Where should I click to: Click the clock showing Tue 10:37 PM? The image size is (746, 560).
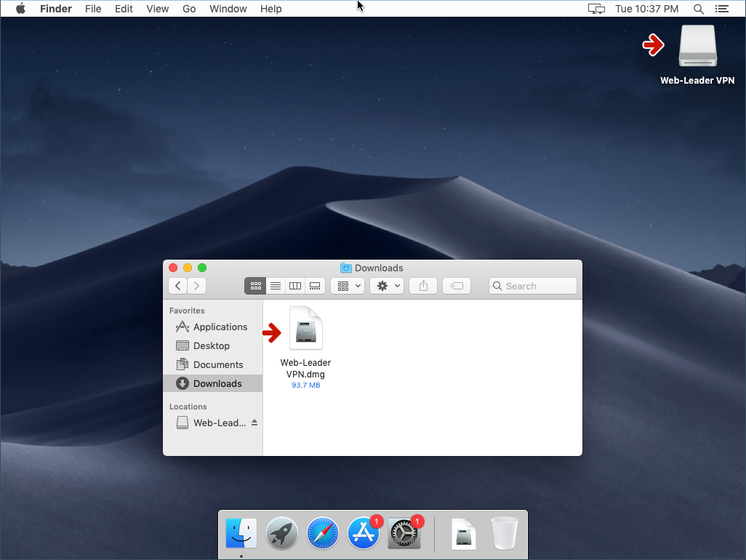click(x=646, y=9)
